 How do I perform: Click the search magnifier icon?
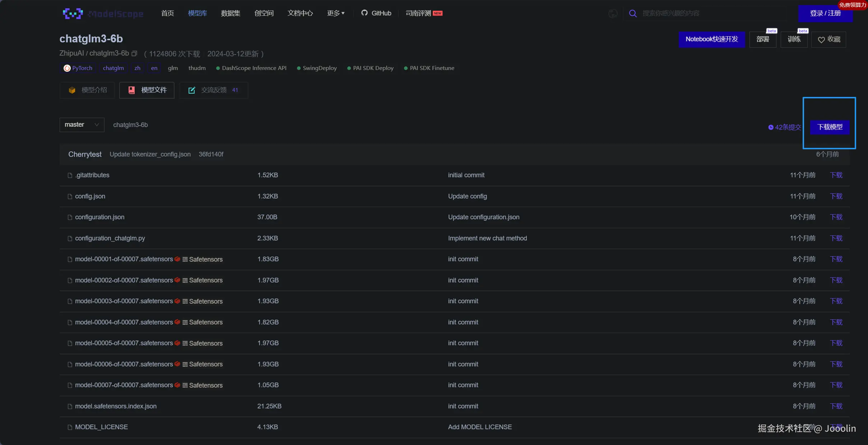point(633,14)
